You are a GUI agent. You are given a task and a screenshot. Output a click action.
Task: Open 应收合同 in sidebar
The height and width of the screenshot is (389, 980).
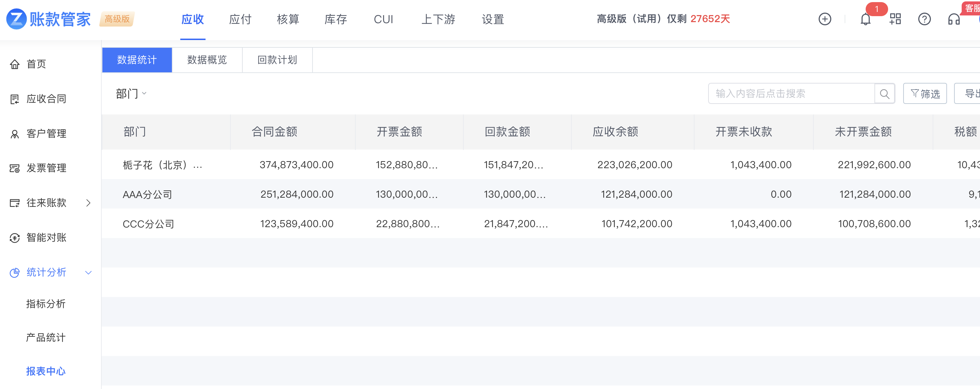point(46,99)
